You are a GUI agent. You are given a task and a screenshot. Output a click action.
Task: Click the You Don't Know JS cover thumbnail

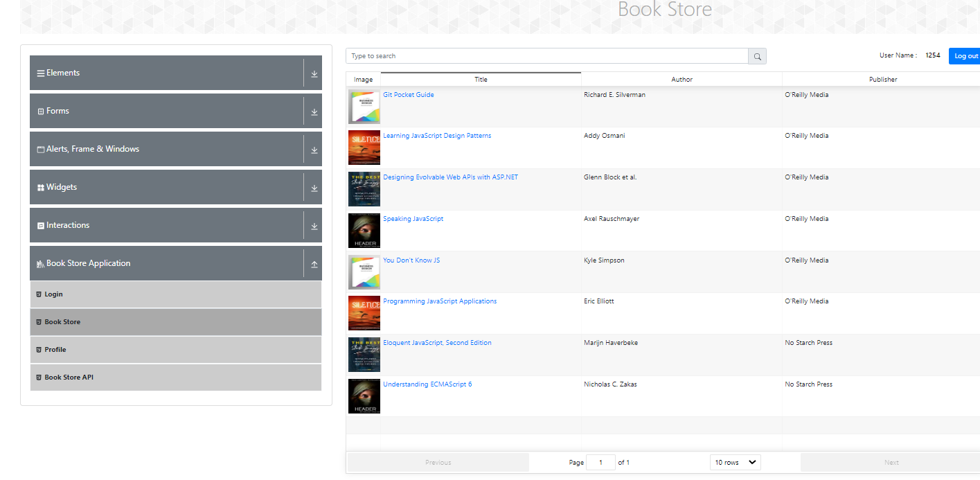tap(364, 272)
